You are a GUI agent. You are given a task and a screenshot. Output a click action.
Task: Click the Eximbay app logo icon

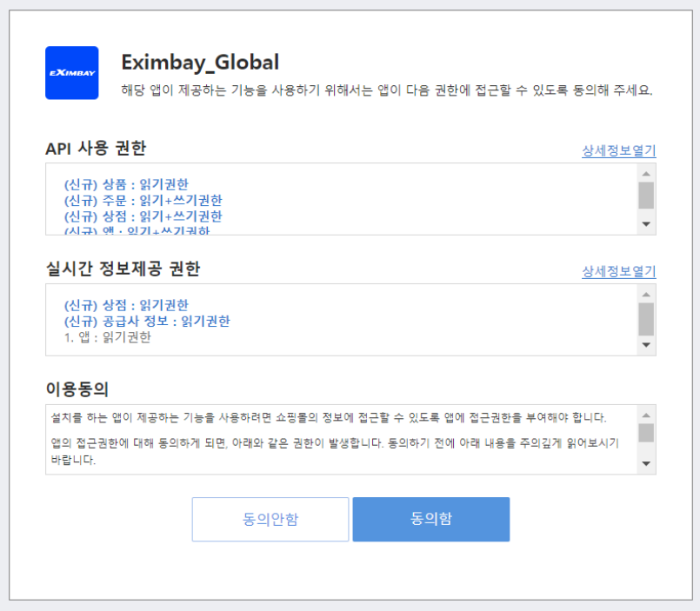(x=72, y=73)
